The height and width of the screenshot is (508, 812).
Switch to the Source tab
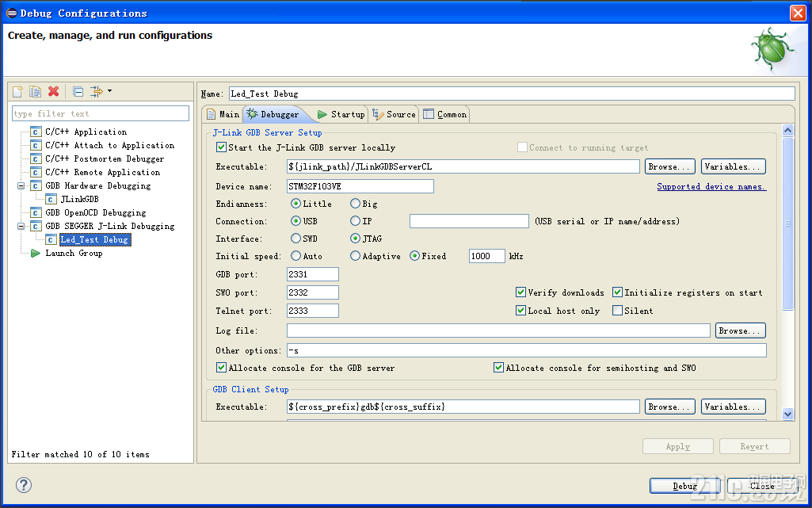394,114
